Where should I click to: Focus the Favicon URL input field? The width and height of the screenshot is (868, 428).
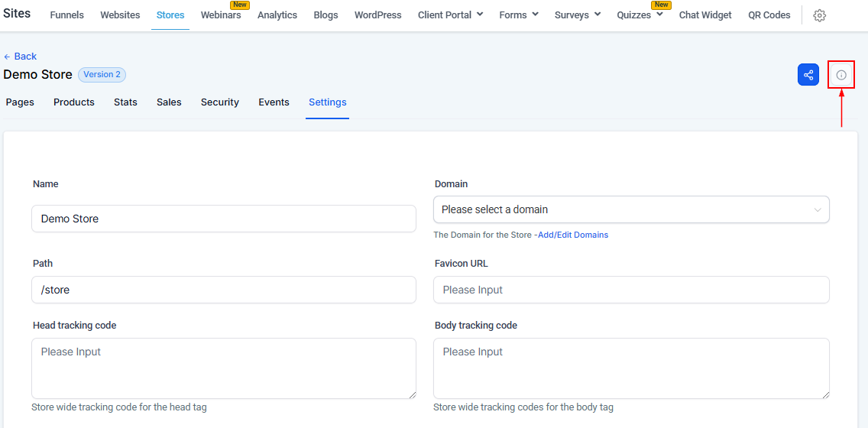tap(631, 290)
